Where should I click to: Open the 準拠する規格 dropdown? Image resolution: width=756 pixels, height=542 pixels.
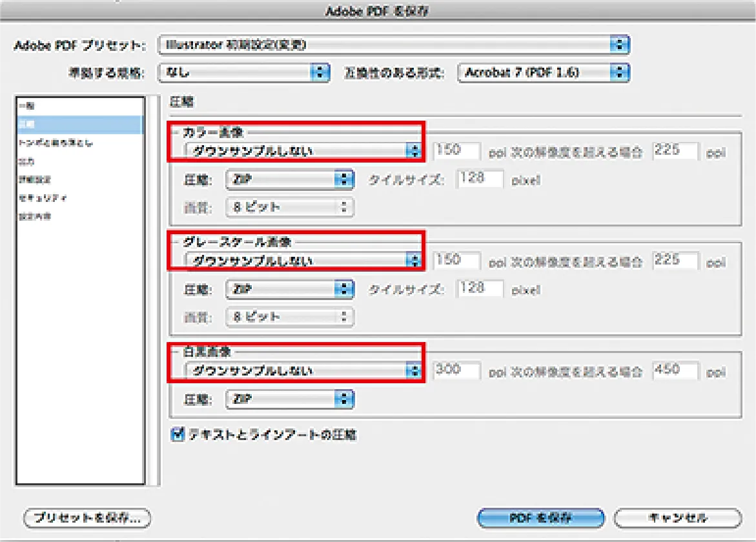tap(245, 72)
